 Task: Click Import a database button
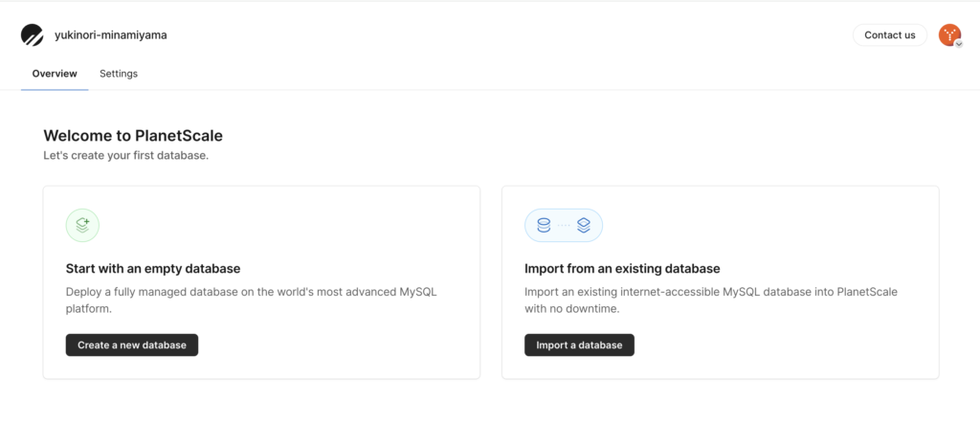tap(579, 345)
